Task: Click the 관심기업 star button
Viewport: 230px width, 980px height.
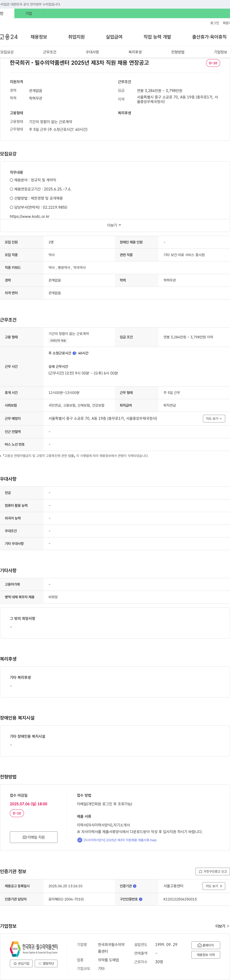Action: pos(21,963)
